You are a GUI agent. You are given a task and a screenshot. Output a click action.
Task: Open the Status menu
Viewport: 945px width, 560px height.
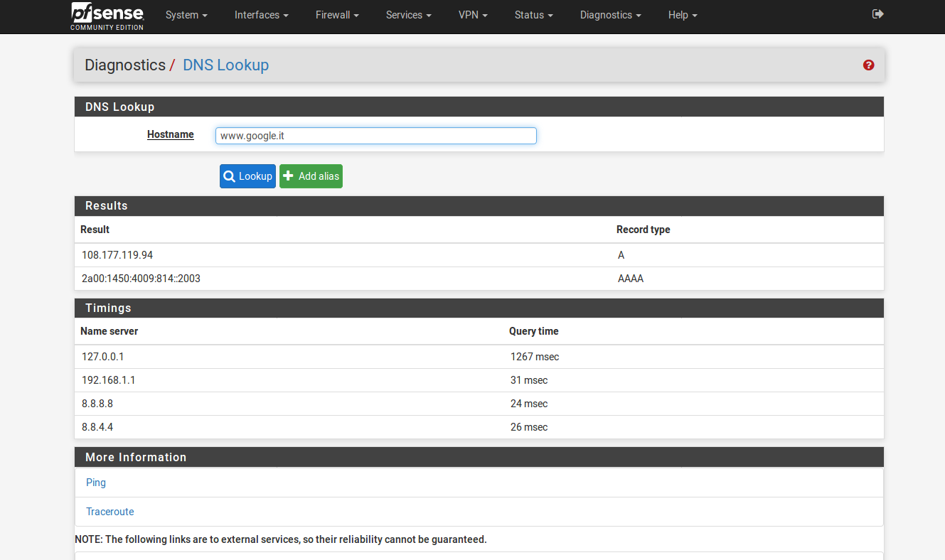533,15
